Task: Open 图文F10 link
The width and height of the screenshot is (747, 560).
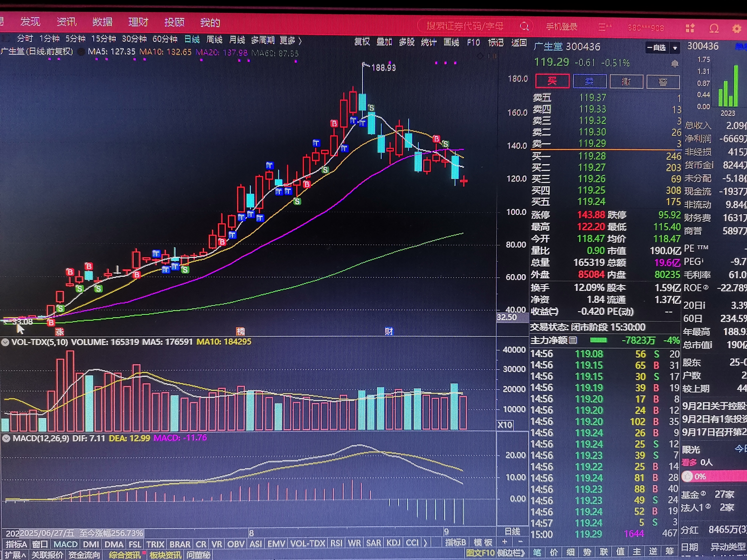Action: pyautogui.click(x=480, y=553)
